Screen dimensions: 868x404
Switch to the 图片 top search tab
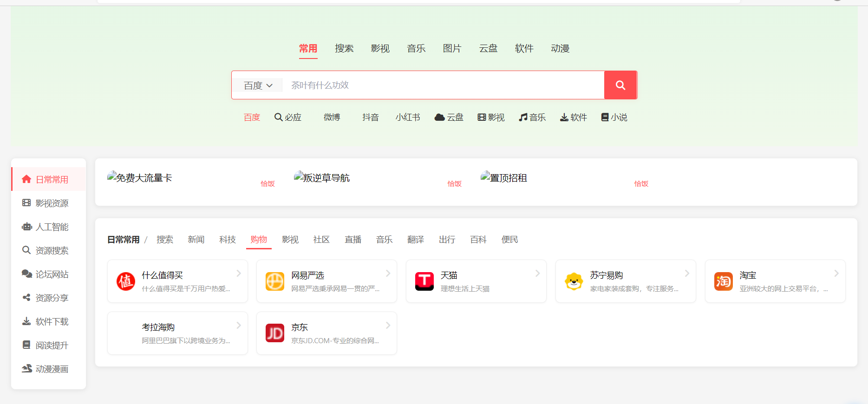452,49
